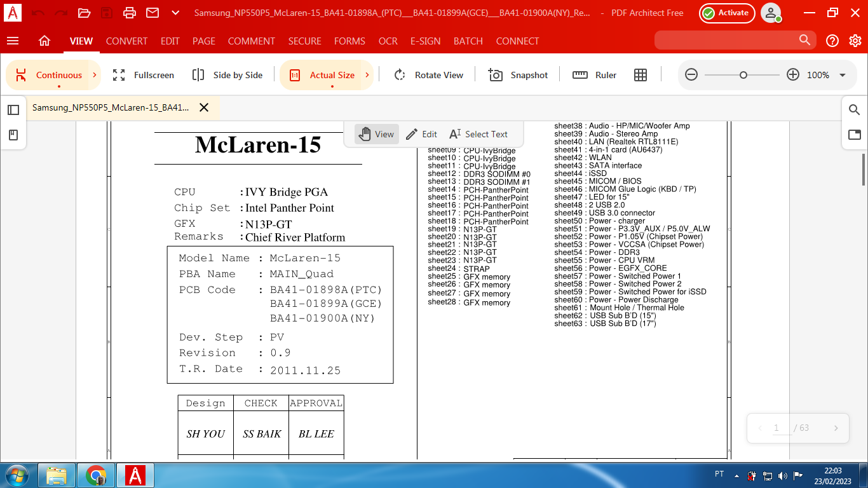Choose the Select Text tool

coord(478,134)
